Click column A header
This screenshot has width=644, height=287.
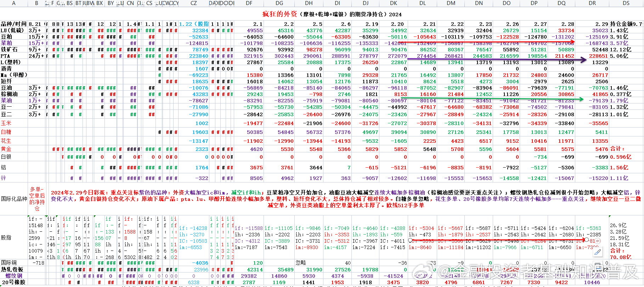[14, 3]
